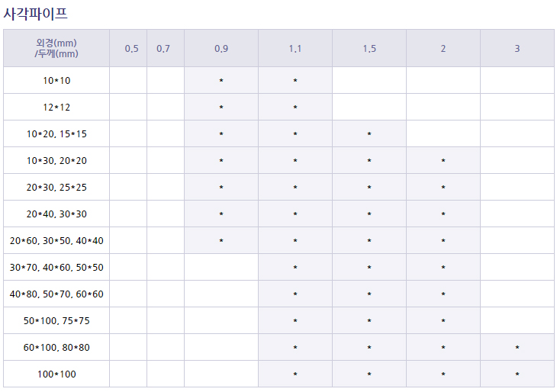Select the 0.7 thickness column header
The height and width of the screenshot is (392, 557).
pos(163,49)
